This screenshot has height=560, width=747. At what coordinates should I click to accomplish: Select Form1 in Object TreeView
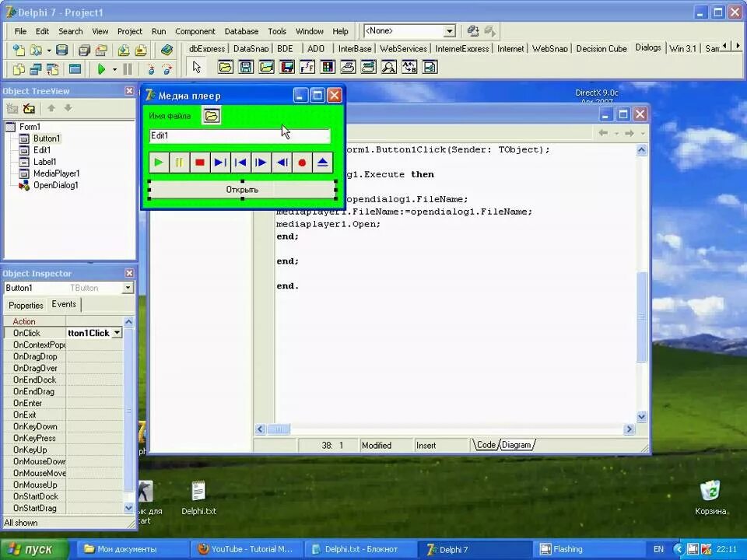click(x=30, y=127)
